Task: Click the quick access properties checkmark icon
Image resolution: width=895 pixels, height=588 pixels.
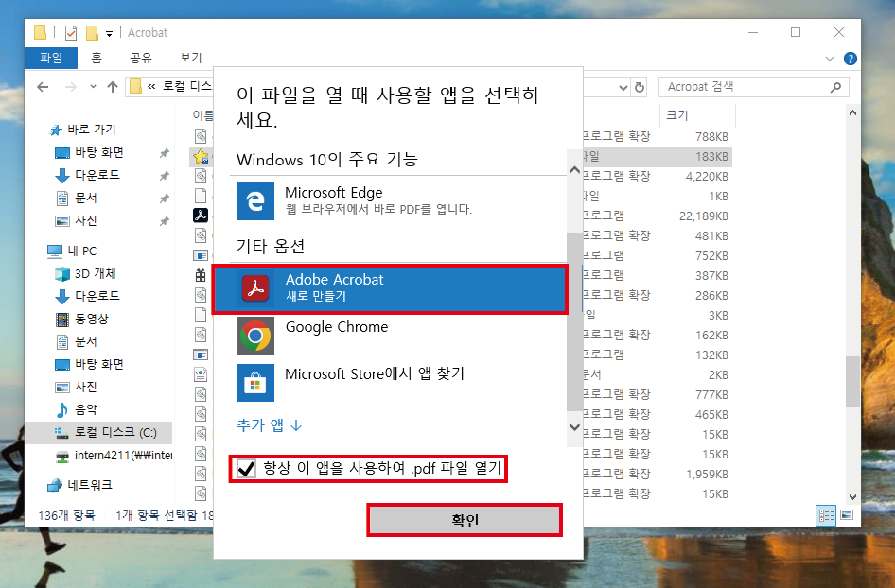Action: [71, 33]
